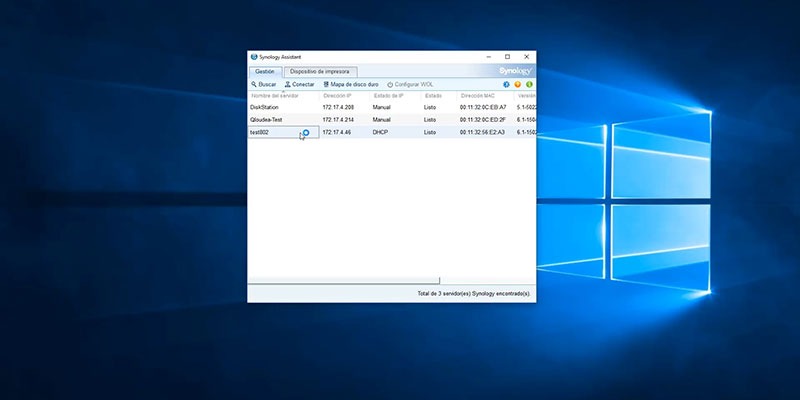Click Configurar WOL toolbar button
Screen dimensions: 800x400
tap(410, 84)
